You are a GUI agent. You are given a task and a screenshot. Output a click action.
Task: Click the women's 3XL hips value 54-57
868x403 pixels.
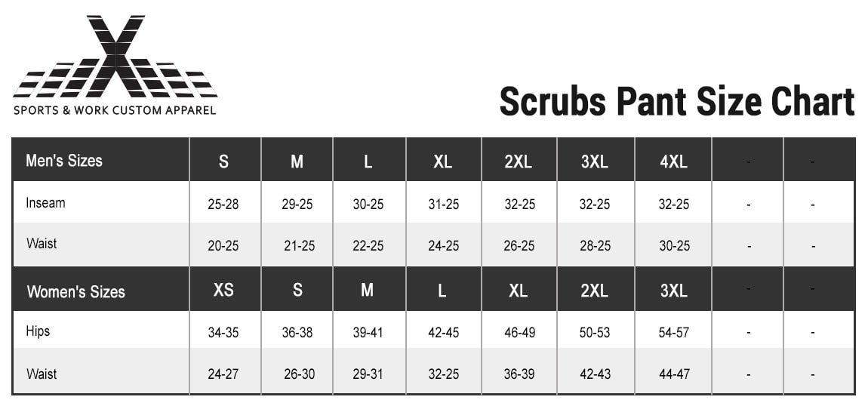point(674,333)
